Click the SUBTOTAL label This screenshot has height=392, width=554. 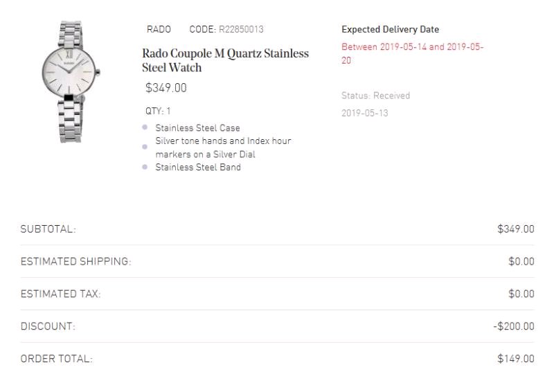[48, 229]
